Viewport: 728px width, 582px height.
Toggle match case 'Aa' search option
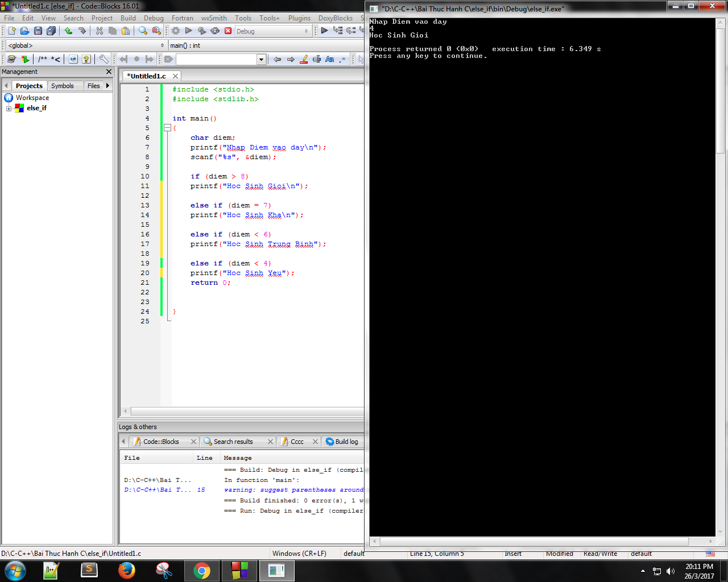click(x=329, y=59)
